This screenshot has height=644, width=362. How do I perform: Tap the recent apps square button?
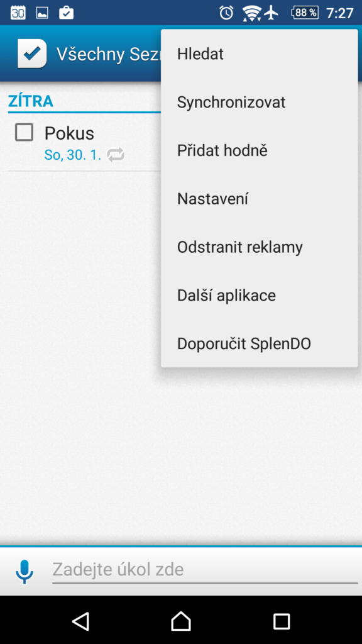pos(282,621)
